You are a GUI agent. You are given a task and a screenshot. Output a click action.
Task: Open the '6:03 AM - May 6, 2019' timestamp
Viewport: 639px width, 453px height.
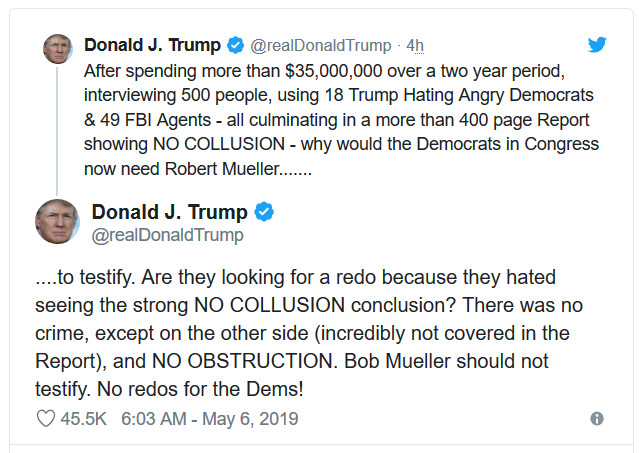click(x=209, y=419)
